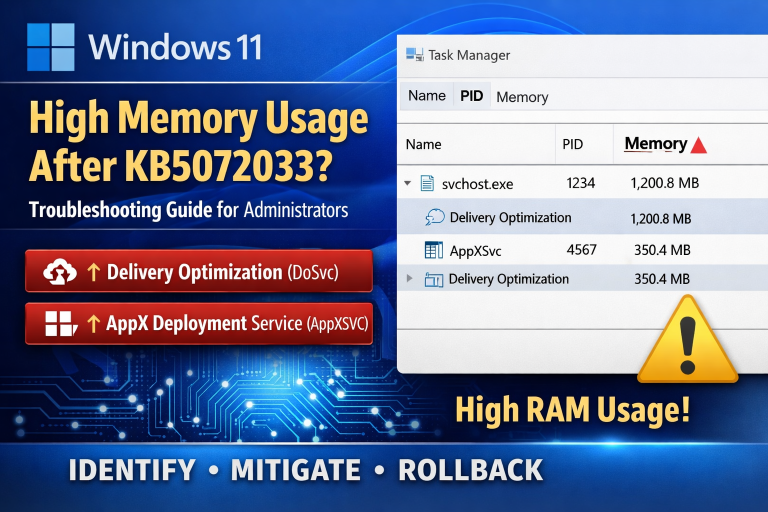Screen dimensions: 768x512
Task: Click the High RAM Usage! caption
Action: point(573,409)
